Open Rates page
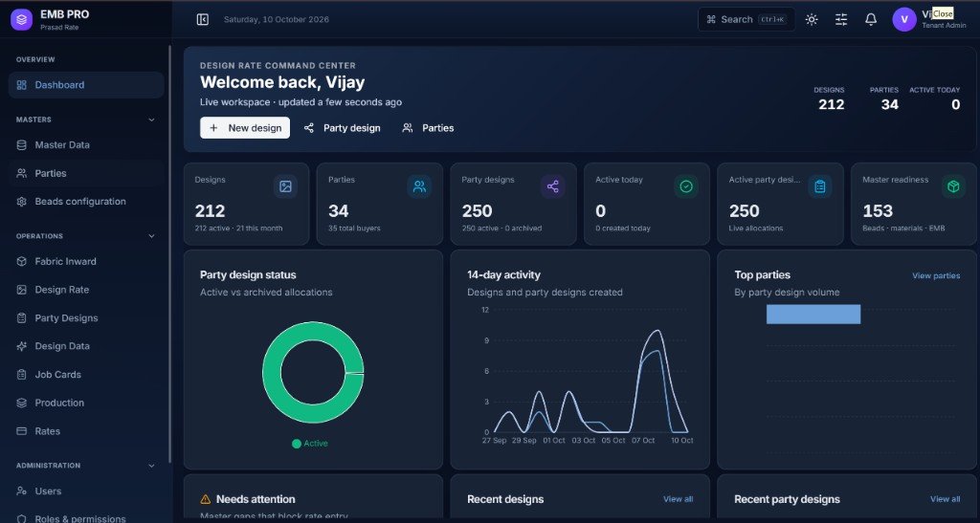Screen dimensions: 980x523 coord(86,431)
